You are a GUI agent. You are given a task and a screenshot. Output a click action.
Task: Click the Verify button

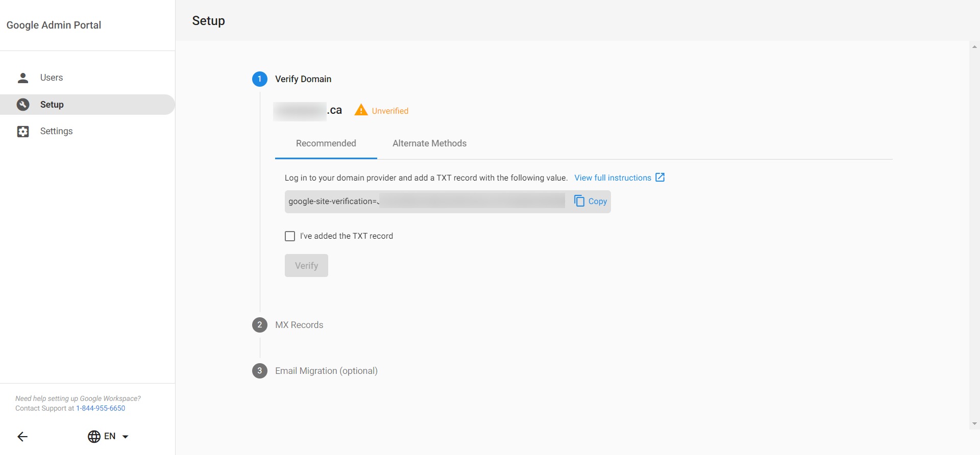306,266
